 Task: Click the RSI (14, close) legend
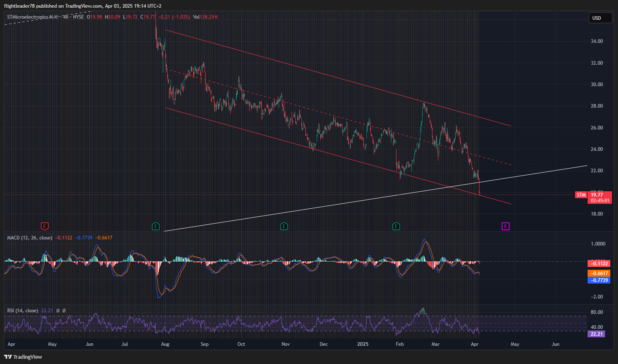point(23,311)
